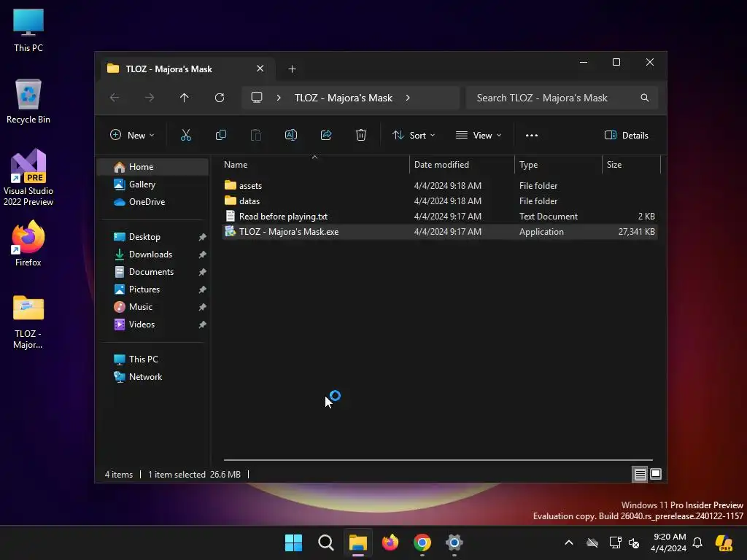Select OneDrive in navigation pane
Screen dimensions: 747x560
click(153, 202)
